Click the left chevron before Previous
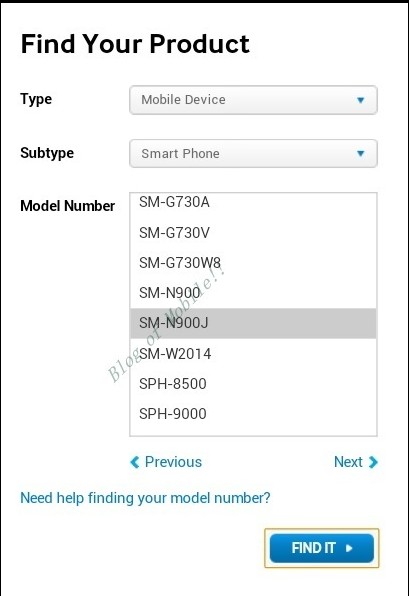 [x=135, y=462]
